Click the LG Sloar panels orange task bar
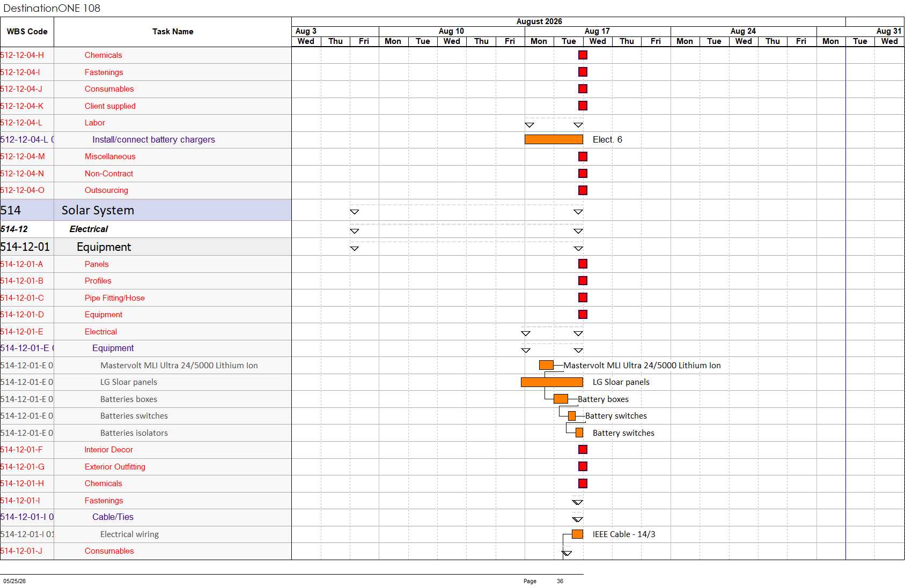Image resolution: width=905 pixels, height=588 pixels. click(x=552, y=382)
